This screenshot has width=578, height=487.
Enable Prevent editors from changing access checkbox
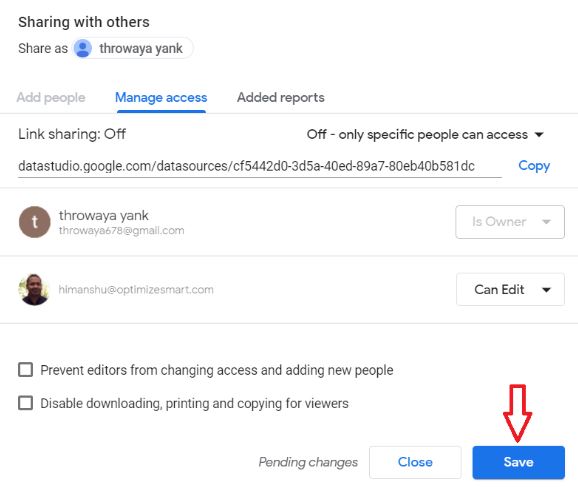[25, 369]
